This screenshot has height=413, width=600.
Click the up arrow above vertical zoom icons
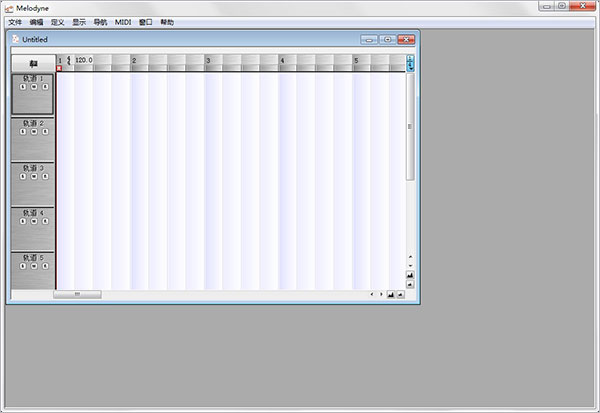pyautogui.click(x=410, y=257)
